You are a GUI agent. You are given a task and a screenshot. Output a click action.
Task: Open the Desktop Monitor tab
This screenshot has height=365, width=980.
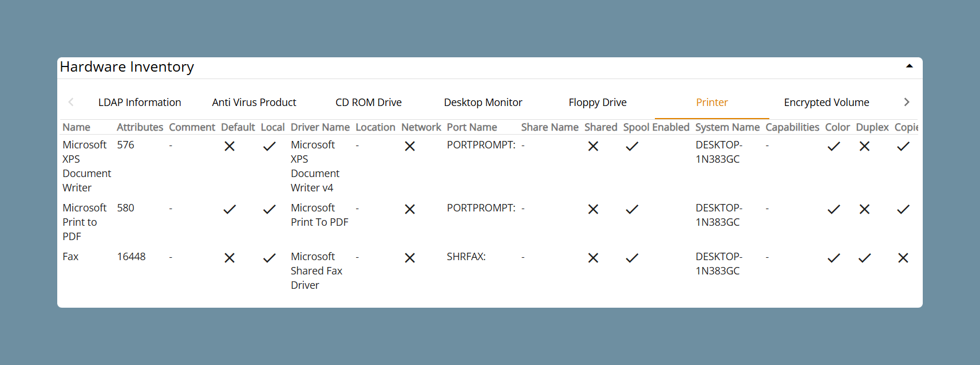point(483,103)
